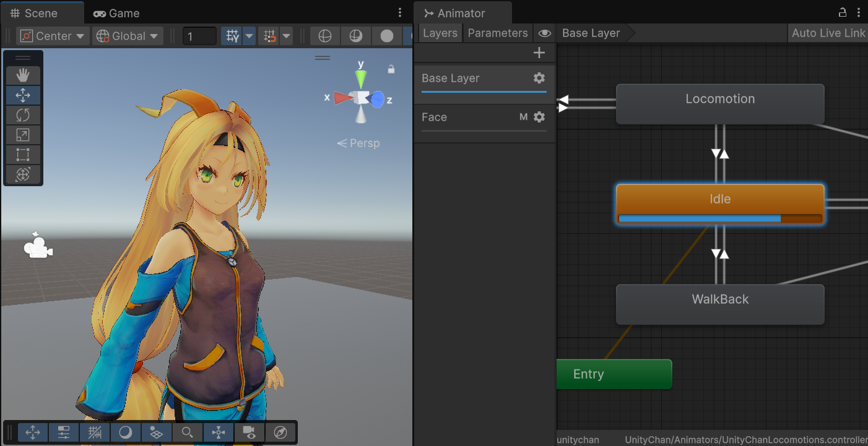The width and height of the screenshot is (868, 446).
Task: Toggle Auto Live Link
Action: tap(828, 33)
